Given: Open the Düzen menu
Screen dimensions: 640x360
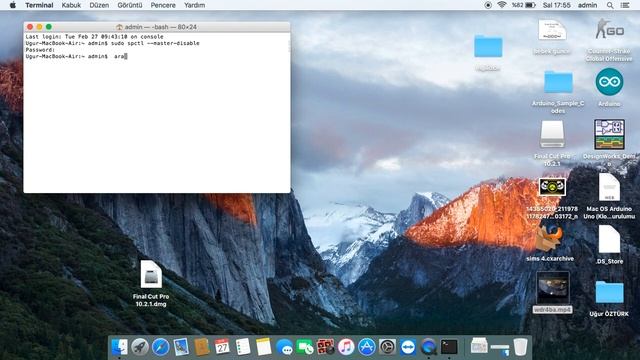Looking at the screenshot, I should click(x=99, y=5).
